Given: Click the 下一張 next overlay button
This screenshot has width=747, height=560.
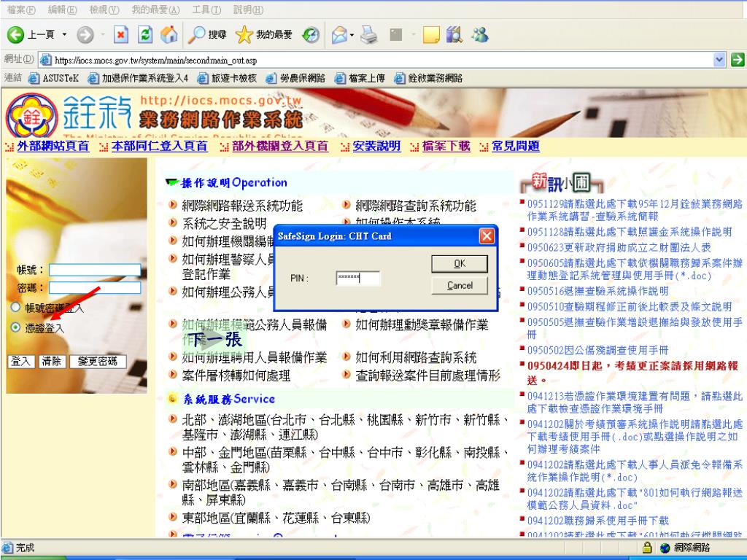Looking at the screenshot, I should click(x=215, y=340).
